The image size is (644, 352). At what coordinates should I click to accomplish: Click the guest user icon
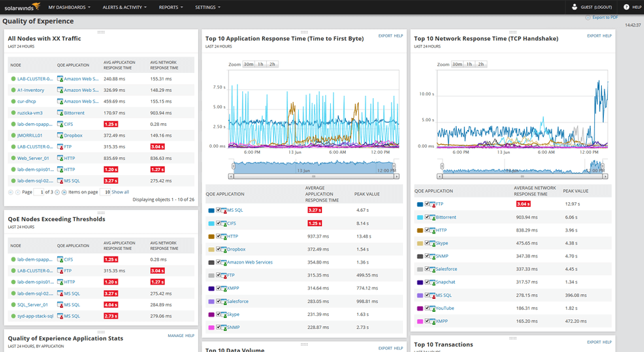click(575, 7)
